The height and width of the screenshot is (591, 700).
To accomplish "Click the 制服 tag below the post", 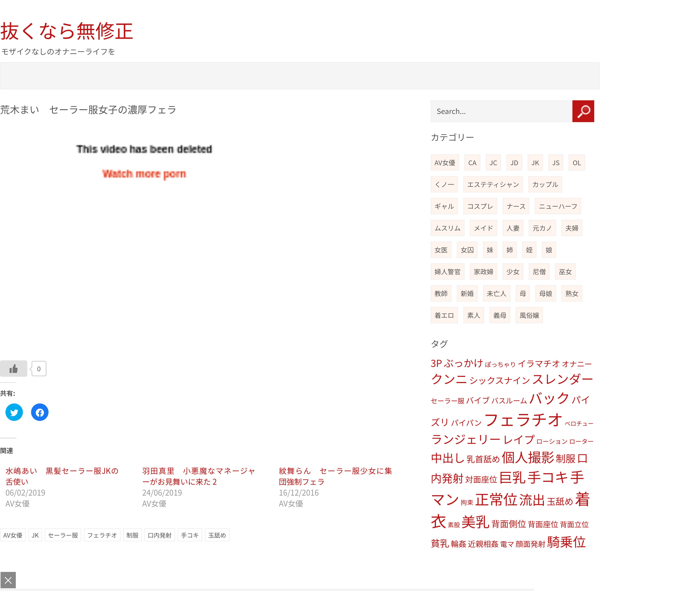I will click(132, 535).
